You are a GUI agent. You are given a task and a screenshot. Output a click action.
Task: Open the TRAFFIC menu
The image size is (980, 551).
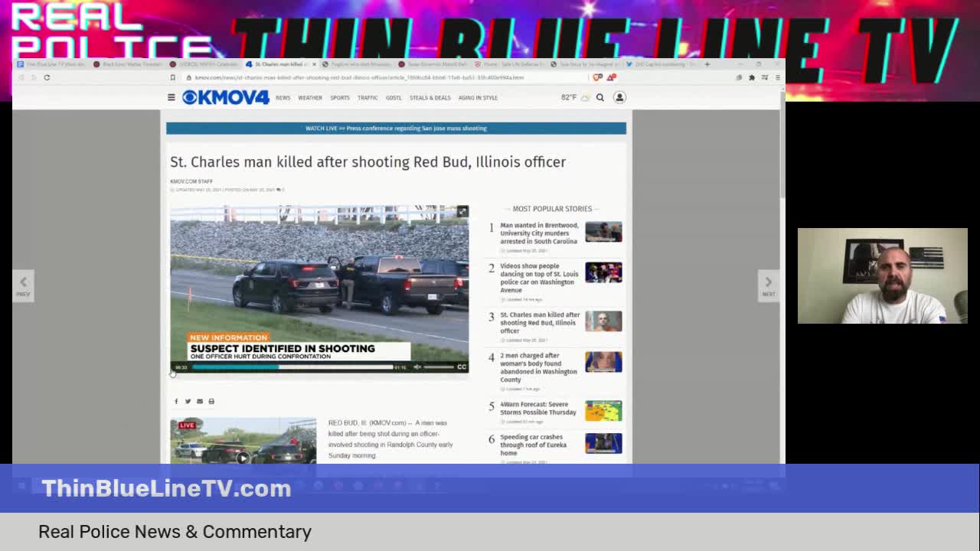click(x=367, y=98)
